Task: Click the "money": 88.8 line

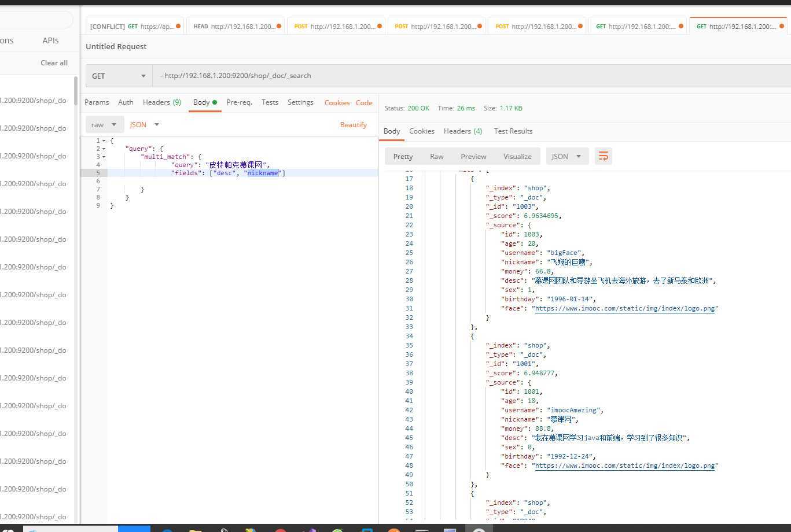Action: [528, 428]
